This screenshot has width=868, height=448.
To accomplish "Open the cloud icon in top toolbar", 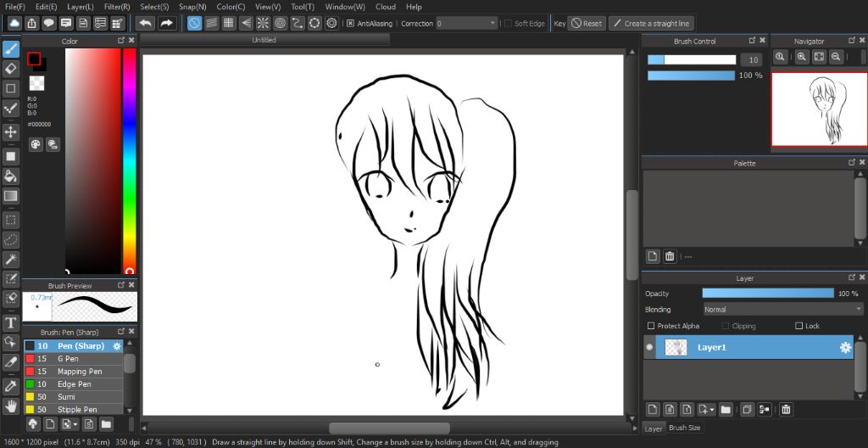I will pyautogui.click(x=14, y=23).
